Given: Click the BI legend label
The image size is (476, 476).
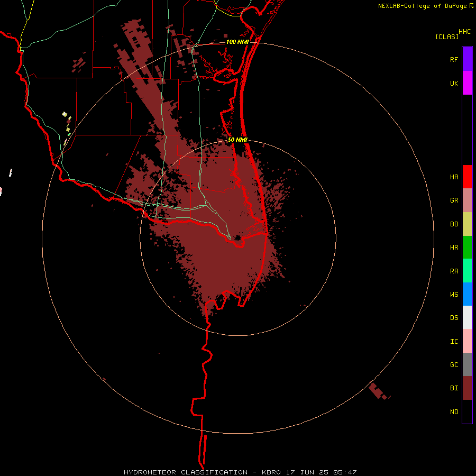Looking at the screenshot, I should coord(454,388).
